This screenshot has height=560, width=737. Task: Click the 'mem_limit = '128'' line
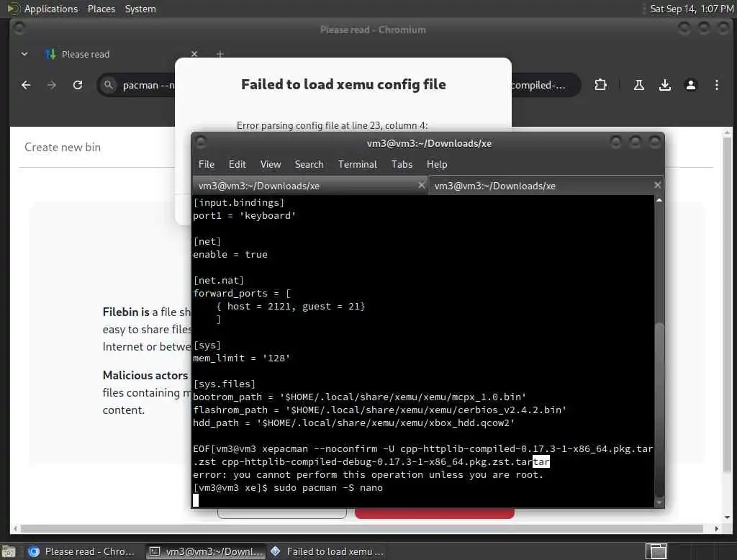pos(242,358)
